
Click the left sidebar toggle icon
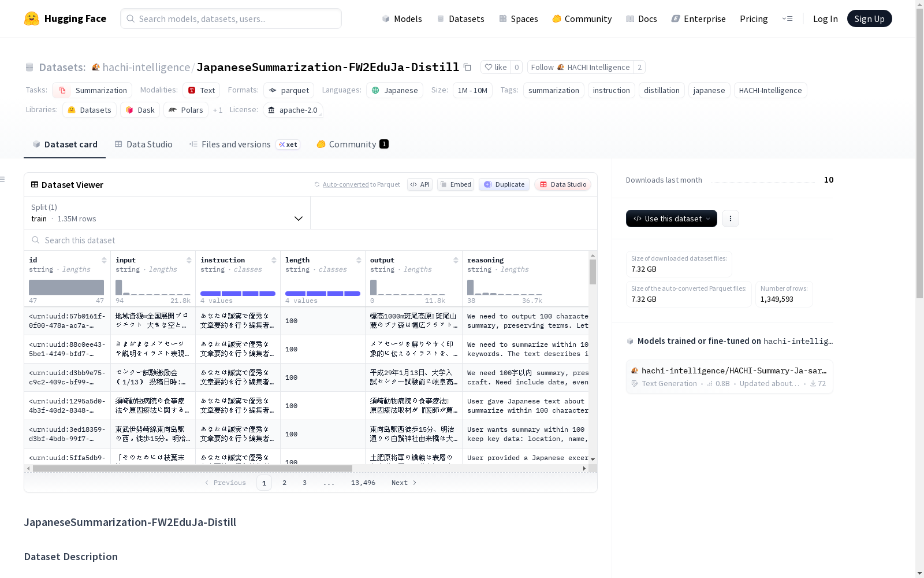[x=3, y=179]
